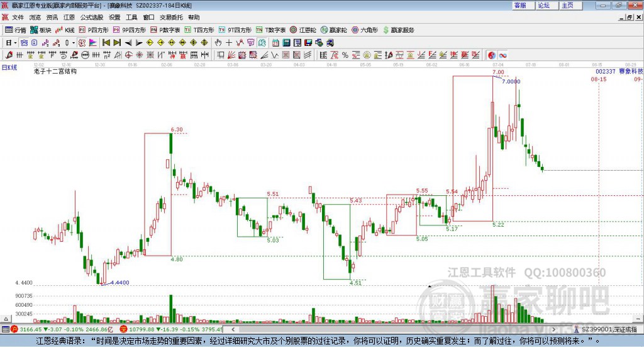
Task: Open the 资讯 menu
Action: pyautogui.click(x=52, y=17)
